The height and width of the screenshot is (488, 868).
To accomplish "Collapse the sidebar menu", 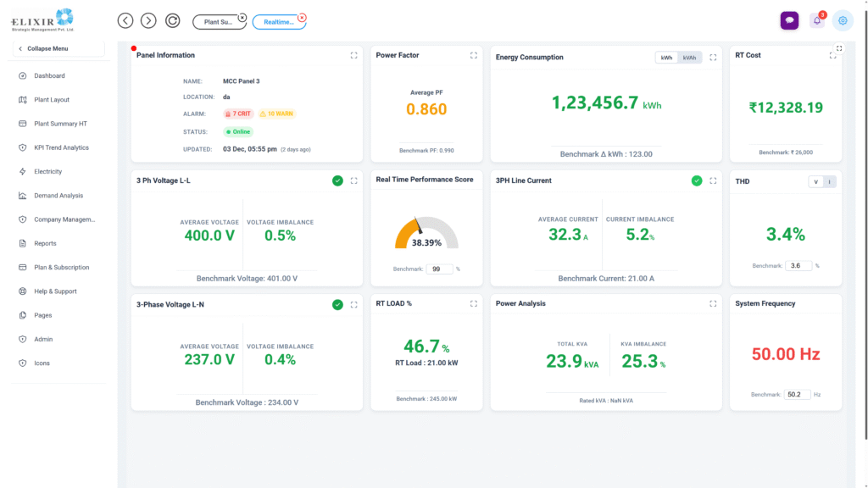I will point(58,48).
